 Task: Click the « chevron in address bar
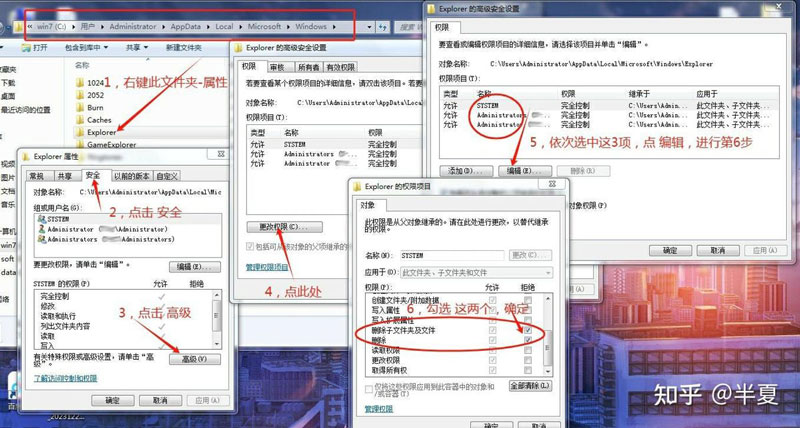tap(31, 27)
